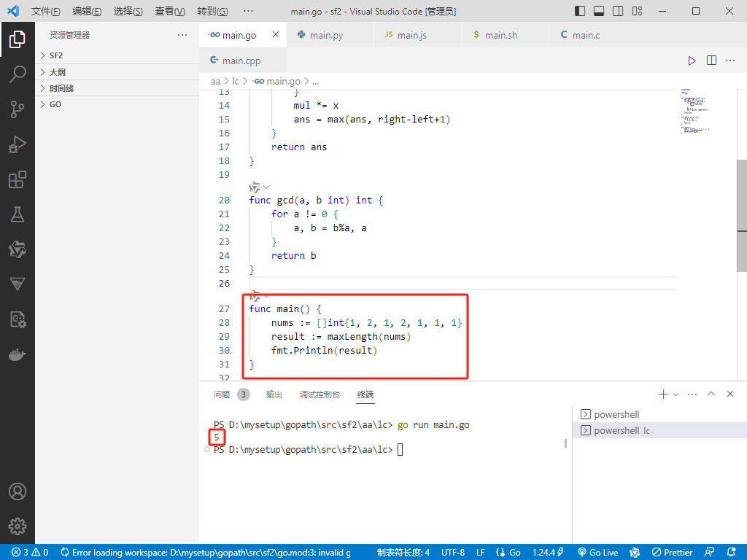Expand the GO section

pos(117,104)
